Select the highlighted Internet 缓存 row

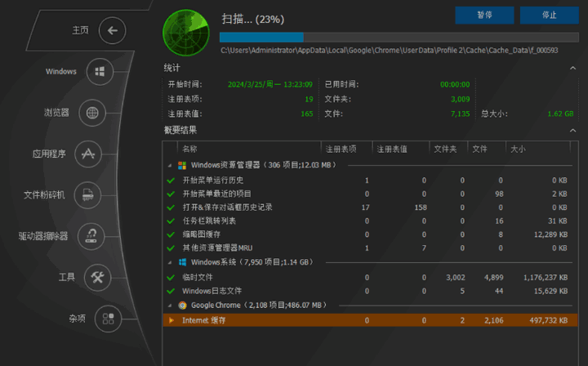pos(367,320)
